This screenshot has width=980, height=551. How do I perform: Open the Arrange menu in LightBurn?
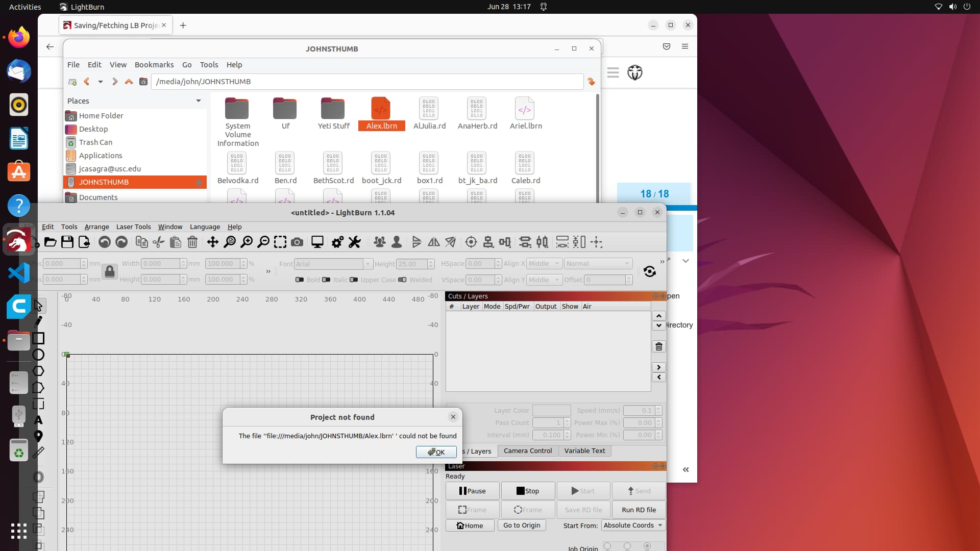coord(96,227)
